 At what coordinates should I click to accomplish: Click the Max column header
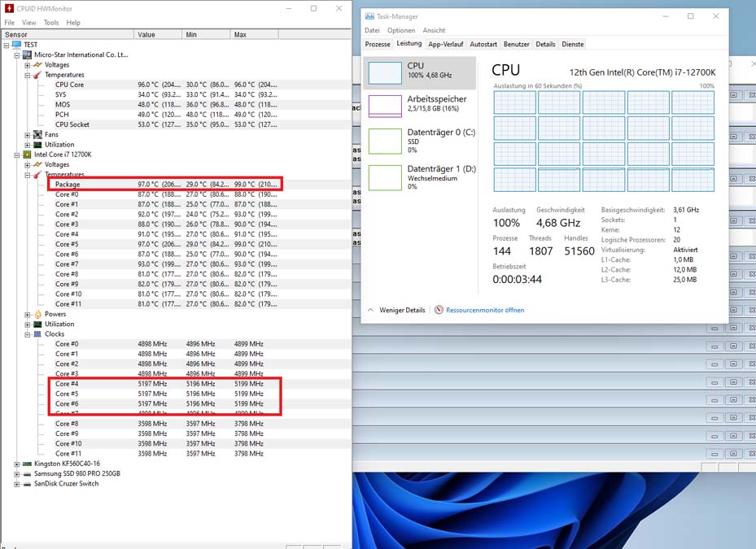tap(255, 35)
